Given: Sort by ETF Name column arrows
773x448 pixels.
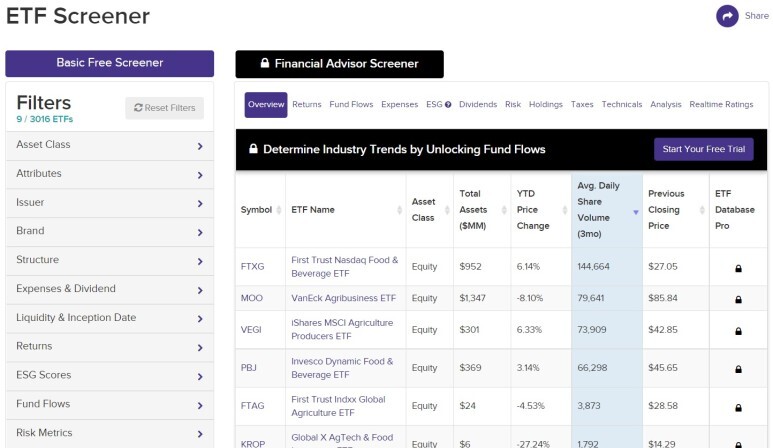Looking at the screenshot, I should (399, 210).
